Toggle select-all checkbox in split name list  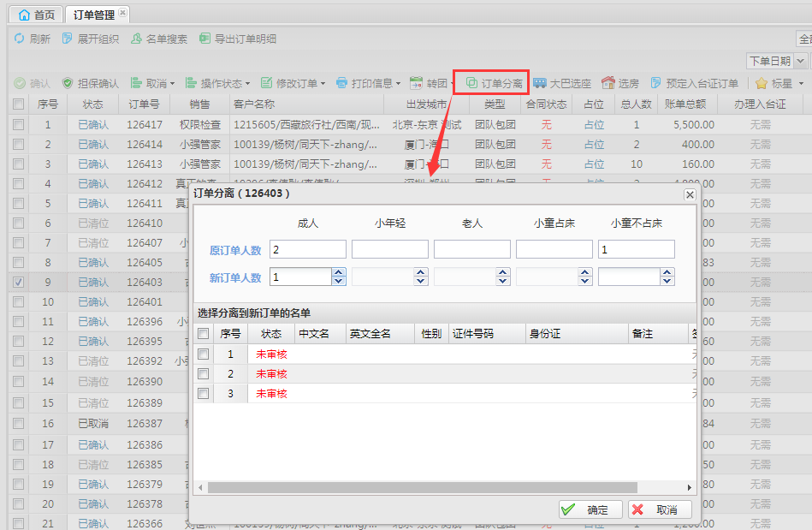(x=204, y=334)
